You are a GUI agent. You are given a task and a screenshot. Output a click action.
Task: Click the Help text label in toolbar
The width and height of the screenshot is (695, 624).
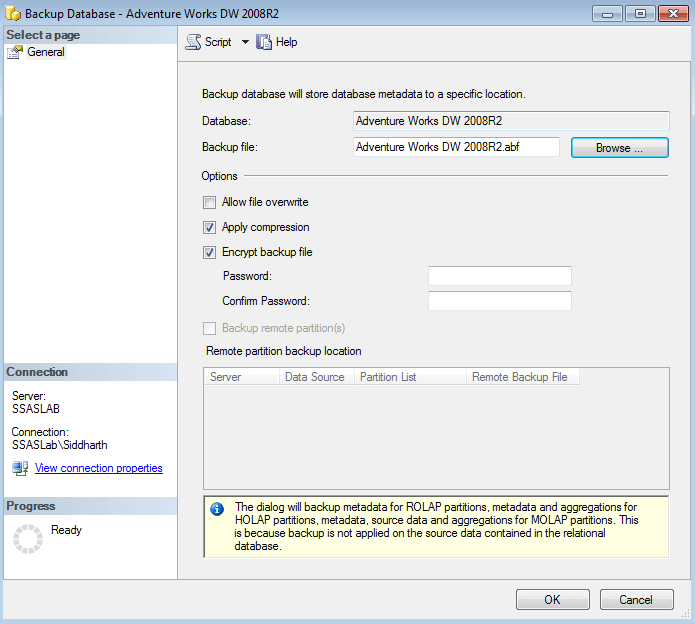click(x=286, y=42)
